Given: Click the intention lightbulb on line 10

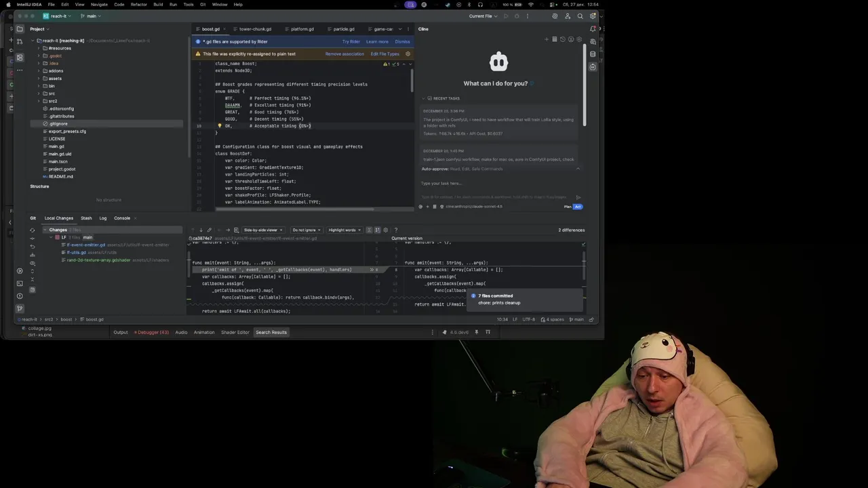Looking at the screenshot, I should [219, 126].
